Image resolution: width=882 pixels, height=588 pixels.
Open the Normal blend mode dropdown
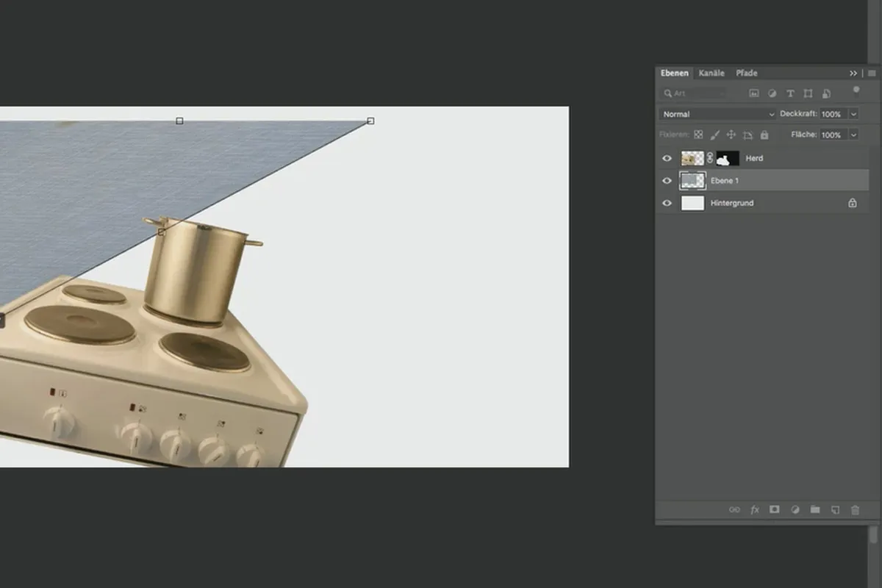tap(717, 114)
